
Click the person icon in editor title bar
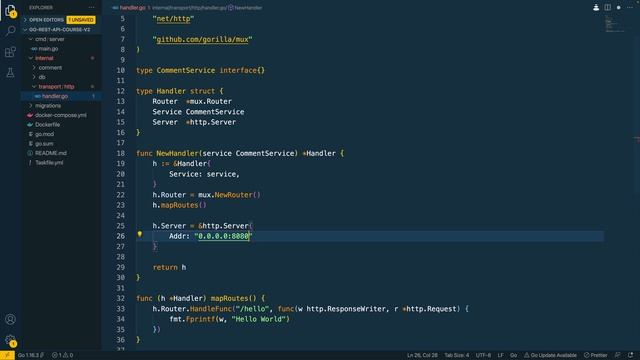pyautogui.click(x=596, y=7)
